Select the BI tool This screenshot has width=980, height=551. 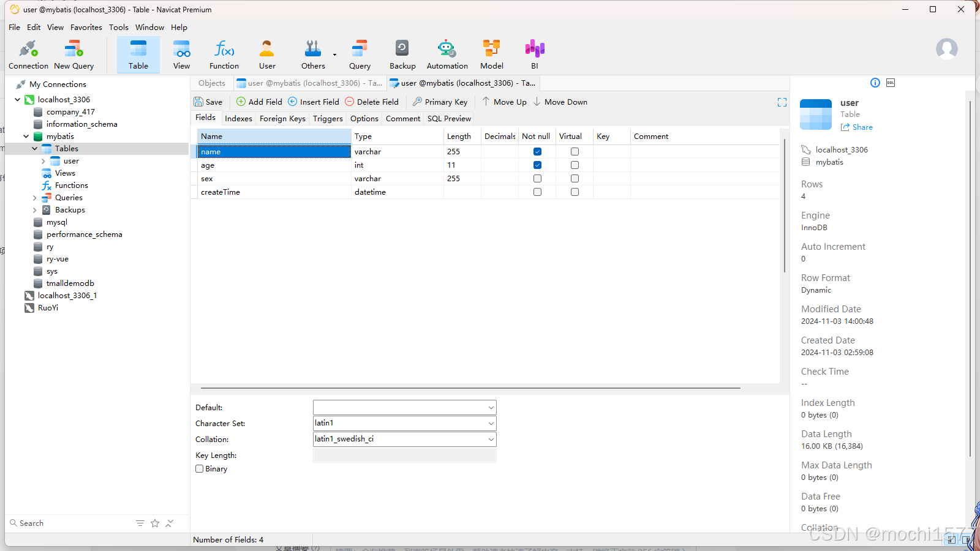[x=534, y=54]
